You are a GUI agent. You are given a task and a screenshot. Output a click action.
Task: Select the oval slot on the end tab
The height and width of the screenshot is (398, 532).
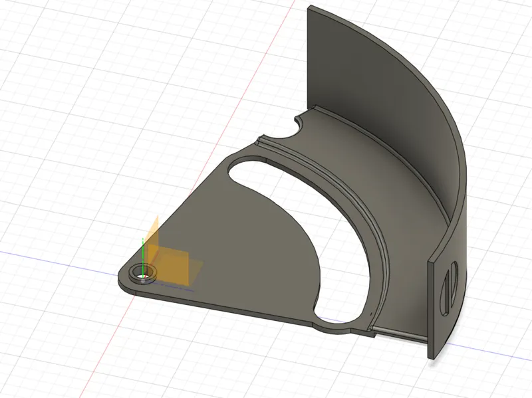coord(450,288)
